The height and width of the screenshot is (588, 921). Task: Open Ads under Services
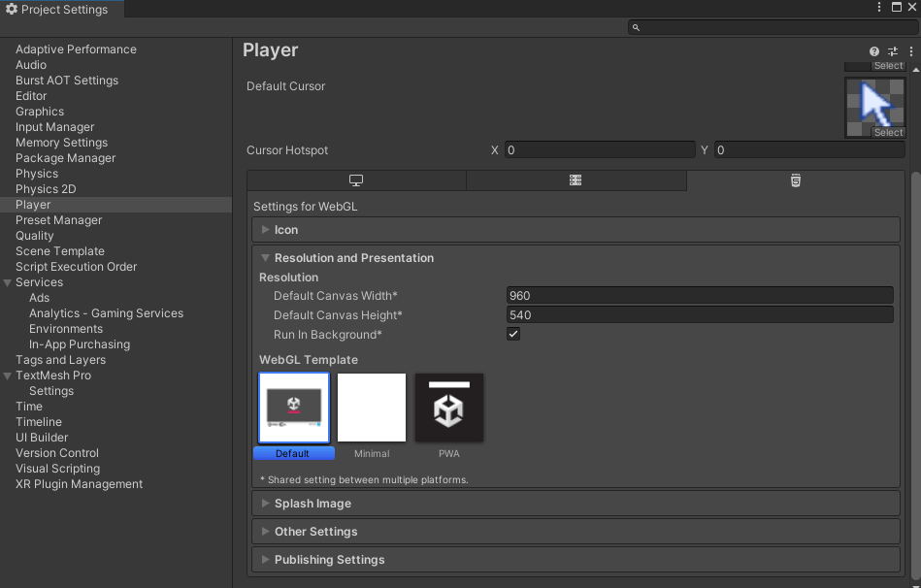click(x=40, y=298)
